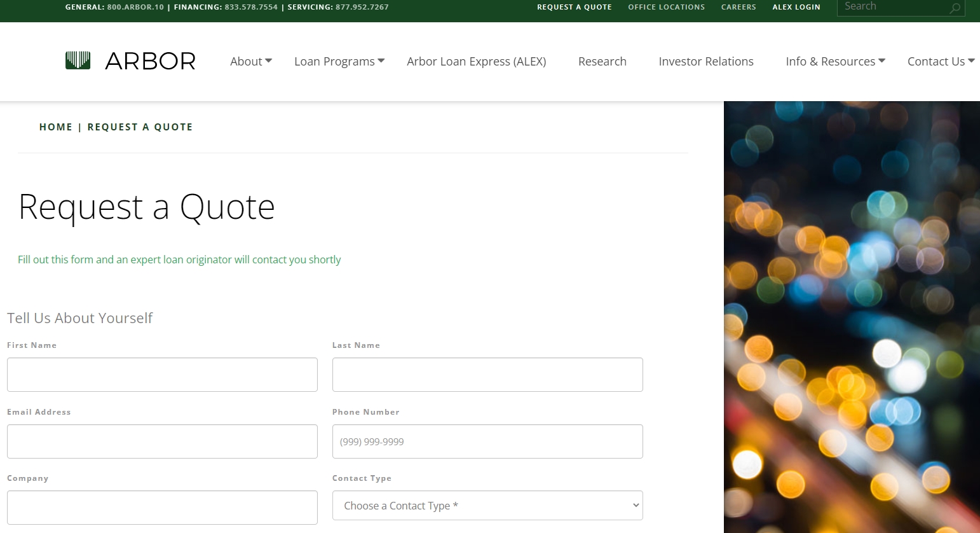The image size is (980, 533).
Task: Click Request a Quote top link
Action: pos(574,7)
